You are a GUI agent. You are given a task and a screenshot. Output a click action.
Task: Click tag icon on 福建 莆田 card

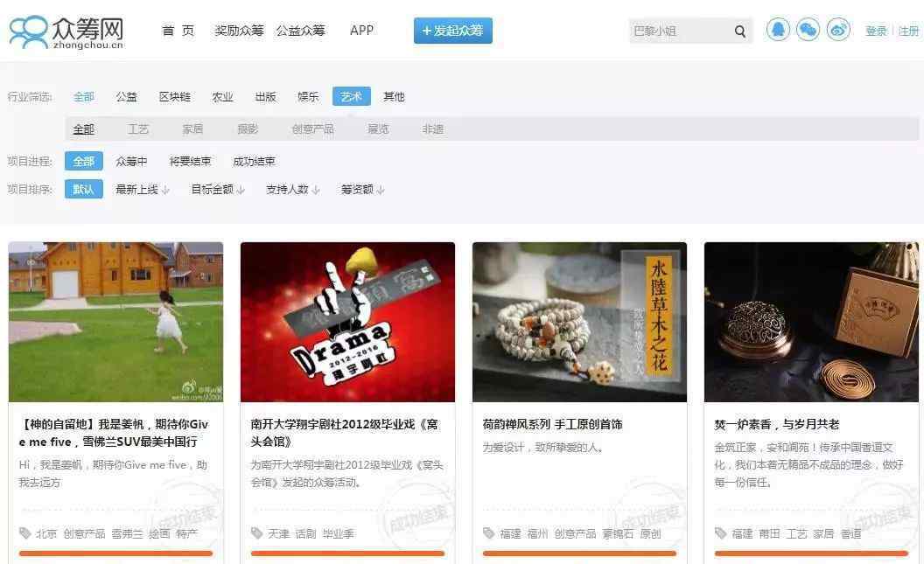click(x=721, y=533)
